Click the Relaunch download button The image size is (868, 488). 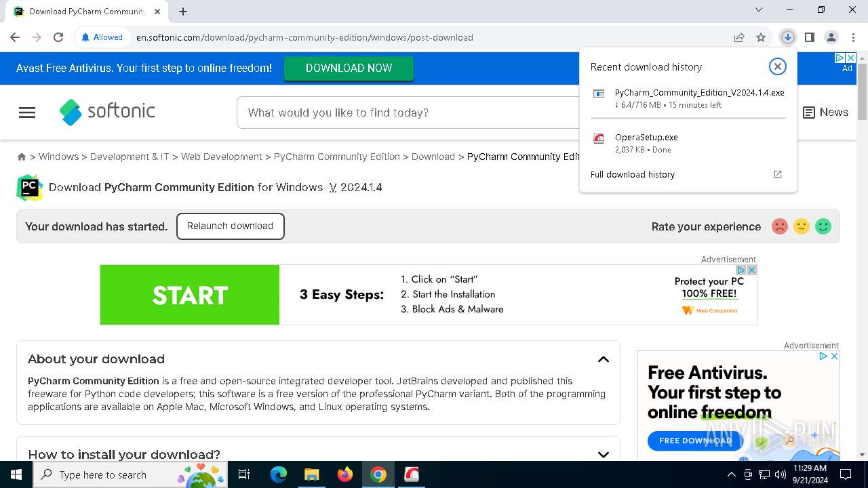coord(231,226)
